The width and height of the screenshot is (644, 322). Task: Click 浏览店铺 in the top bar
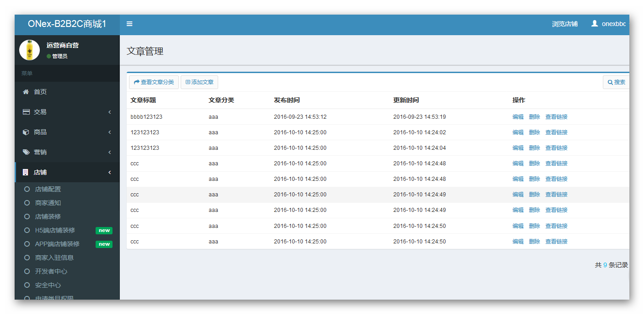(564, 24)
